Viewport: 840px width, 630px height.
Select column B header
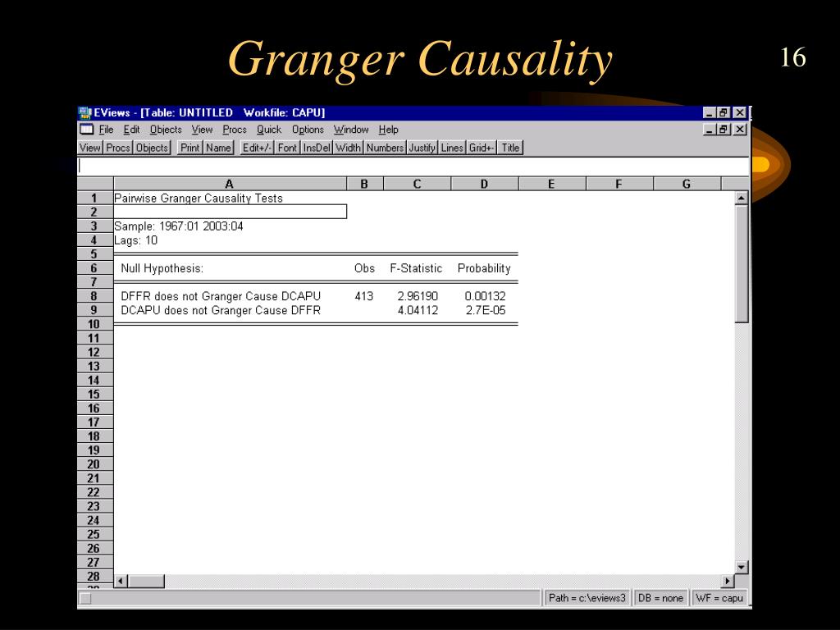364,184
